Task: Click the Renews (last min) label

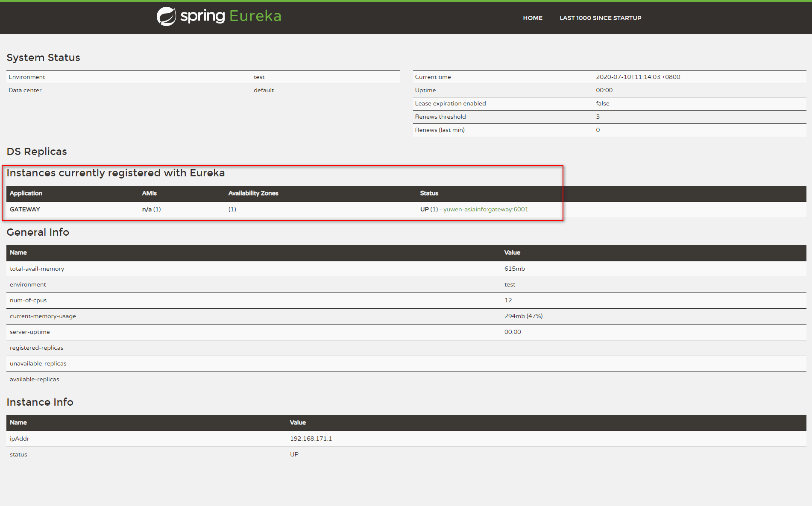Action: tap(440, 130)
